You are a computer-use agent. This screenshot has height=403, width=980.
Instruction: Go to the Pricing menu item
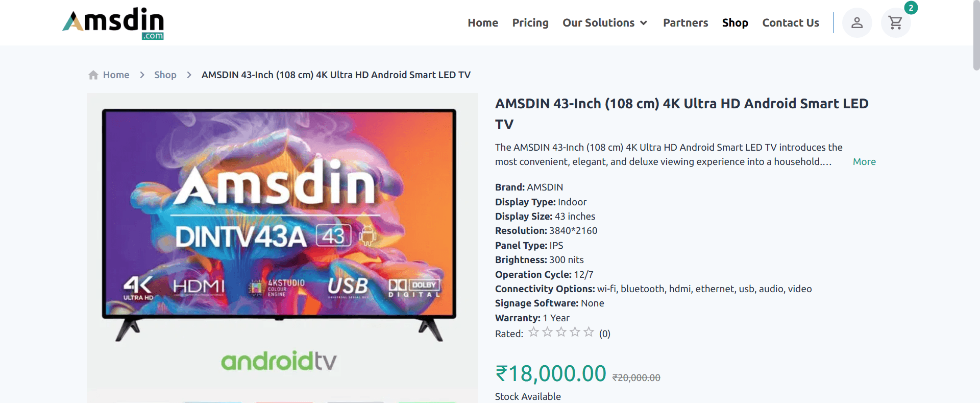click(x=530, y=23)
